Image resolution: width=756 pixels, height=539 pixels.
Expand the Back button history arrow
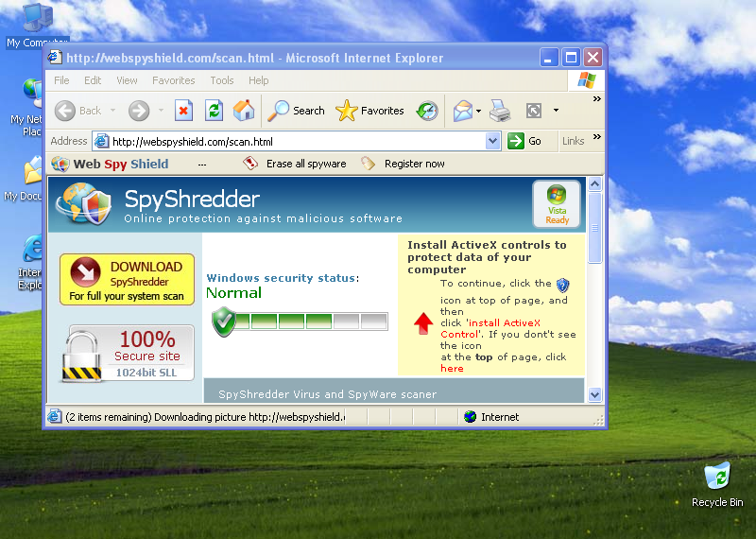tap(112, 111)
